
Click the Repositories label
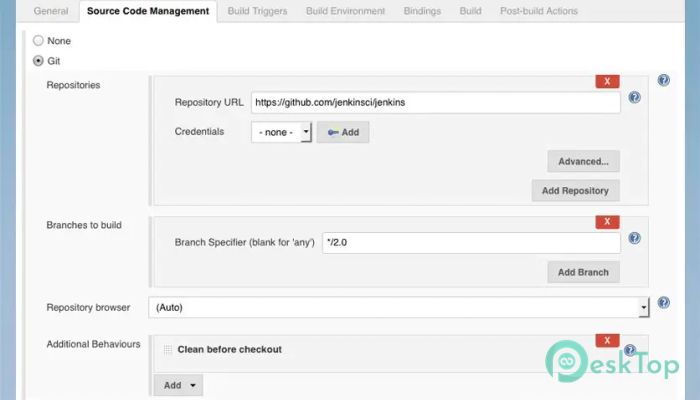[x=73, y=85]
